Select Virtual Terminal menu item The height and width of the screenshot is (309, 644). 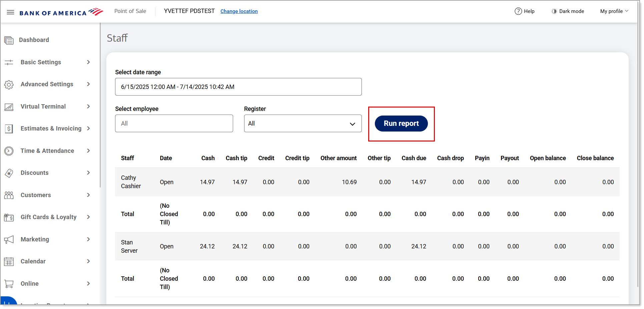[x=43, y=107]
